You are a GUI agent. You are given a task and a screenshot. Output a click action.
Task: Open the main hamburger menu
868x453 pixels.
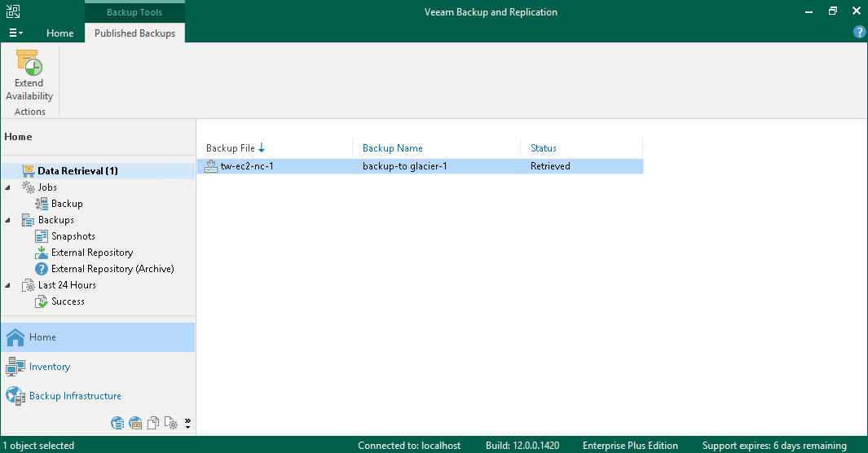coord(15,33)
